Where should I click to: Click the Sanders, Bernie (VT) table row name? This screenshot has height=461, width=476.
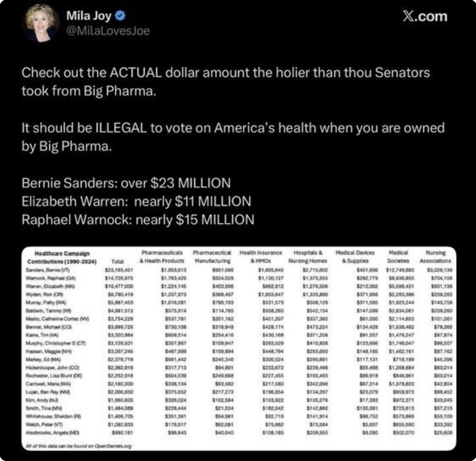point(48,270)
